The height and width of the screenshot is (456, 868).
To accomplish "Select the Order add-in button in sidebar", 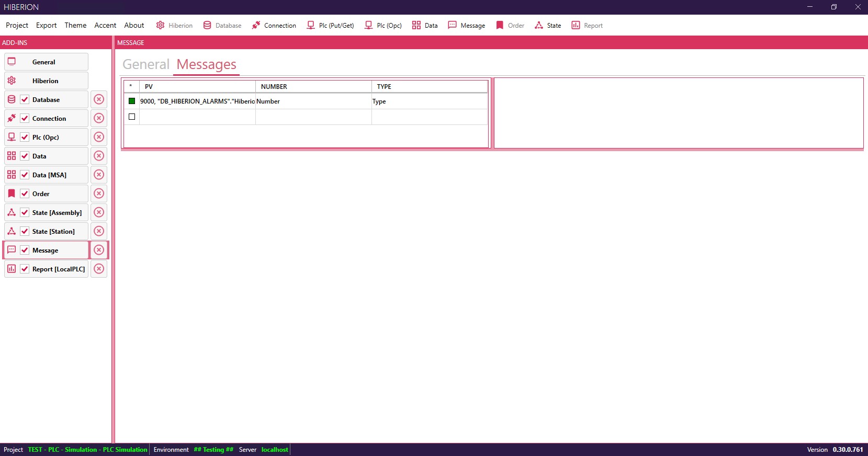I will (46, 193).
